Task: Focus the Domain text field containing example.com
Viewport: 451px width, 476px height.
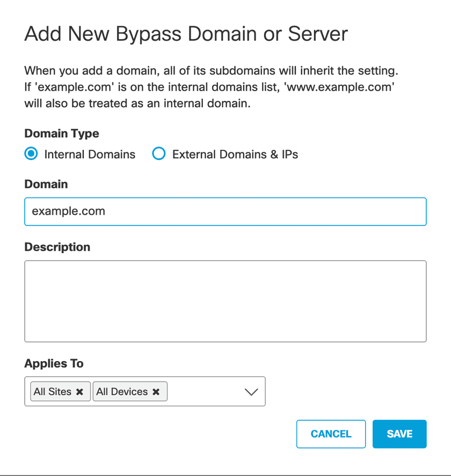Action: point(225,211)
